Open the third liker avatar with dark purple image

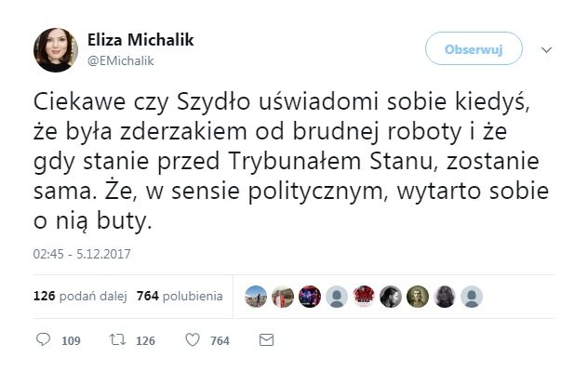(x=310, y=297)
